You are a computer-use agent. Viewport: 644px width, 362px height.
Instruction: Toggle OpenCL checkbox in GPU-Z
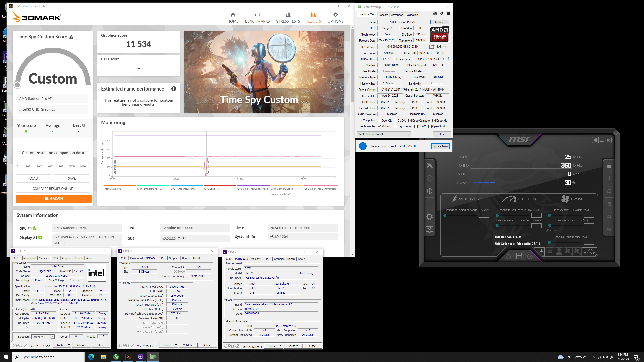click(379, 121)
